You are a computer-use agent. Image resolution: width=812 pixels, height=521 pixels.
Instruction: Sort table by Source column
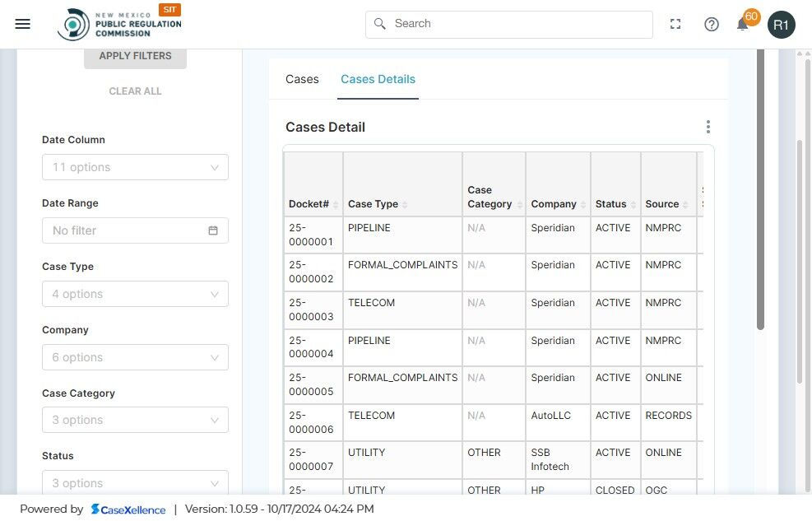coord(685,205)
